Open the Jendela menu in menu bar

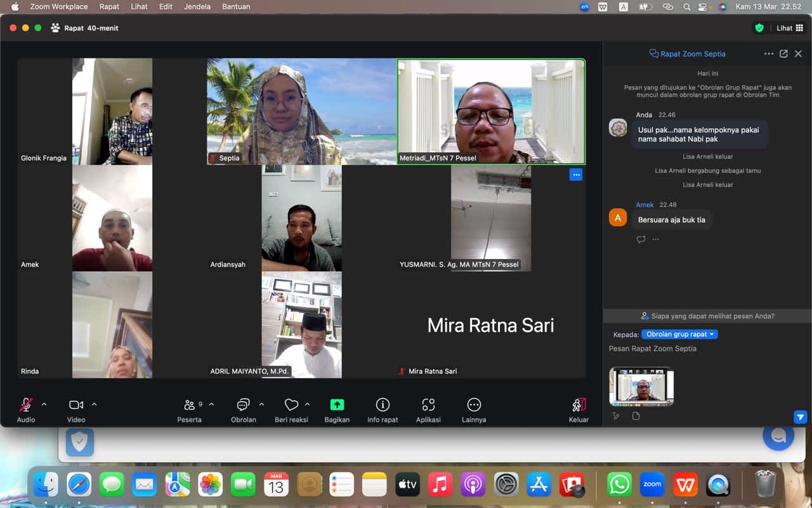tap(199, 6)
